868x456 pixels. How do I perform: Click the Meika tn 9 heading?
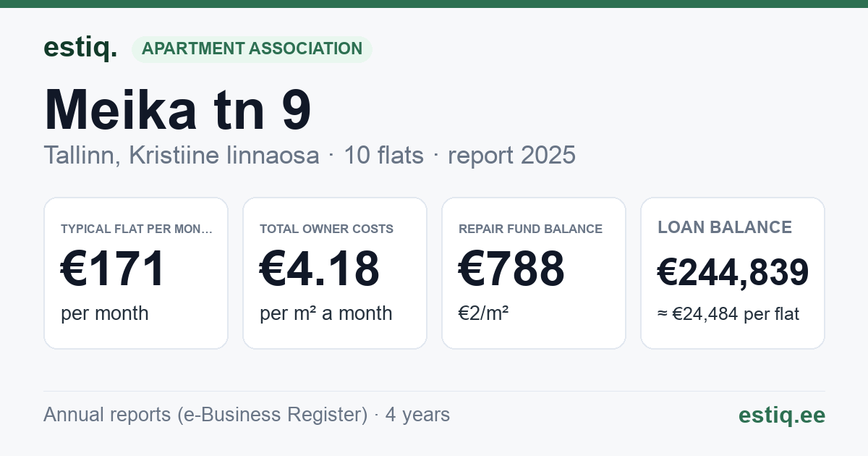[178, 110]
